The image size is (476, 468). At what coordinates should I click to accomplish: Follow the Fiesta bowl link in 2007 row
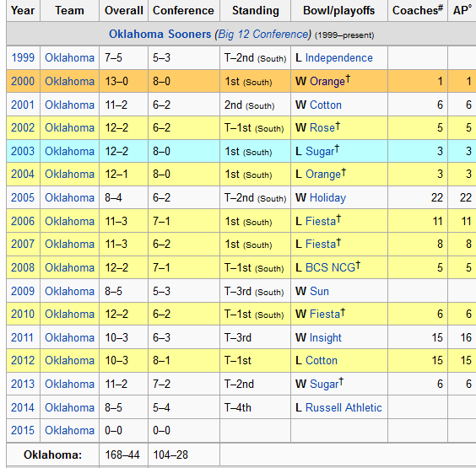[x=320, y=245]
